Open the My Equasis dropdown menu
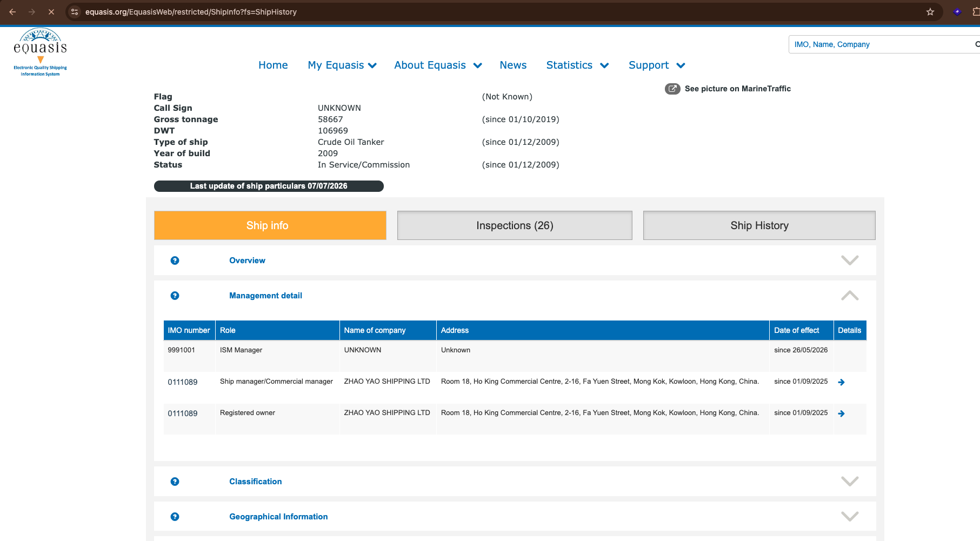The width and height of the screenshot is (980, 541). 342,65
